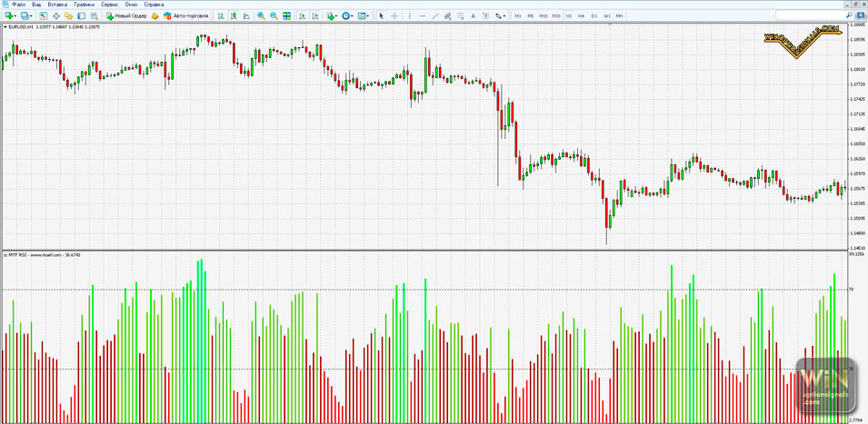This screenshot has width=868, height=424.
Task: Open the Сервис menu
Action: 111,5
